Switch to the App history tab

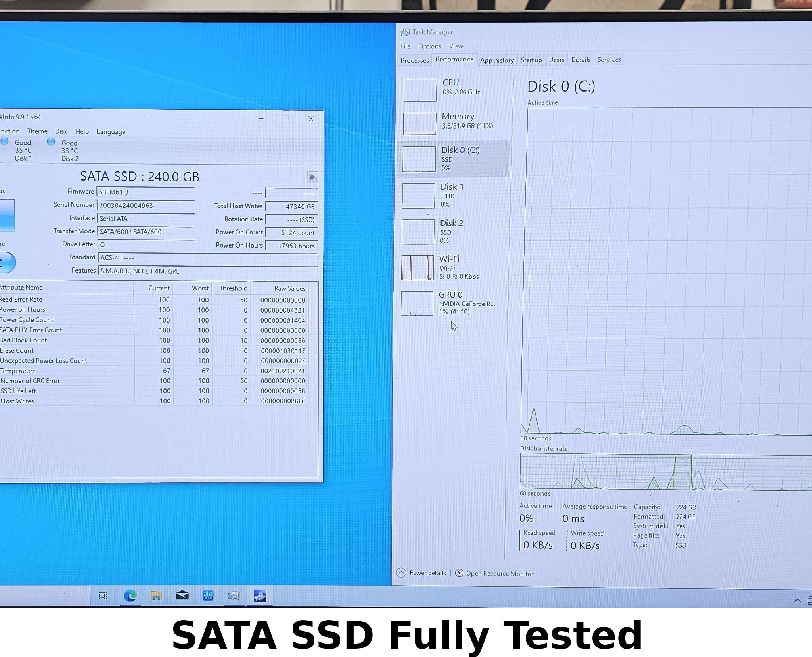[497, 60]
